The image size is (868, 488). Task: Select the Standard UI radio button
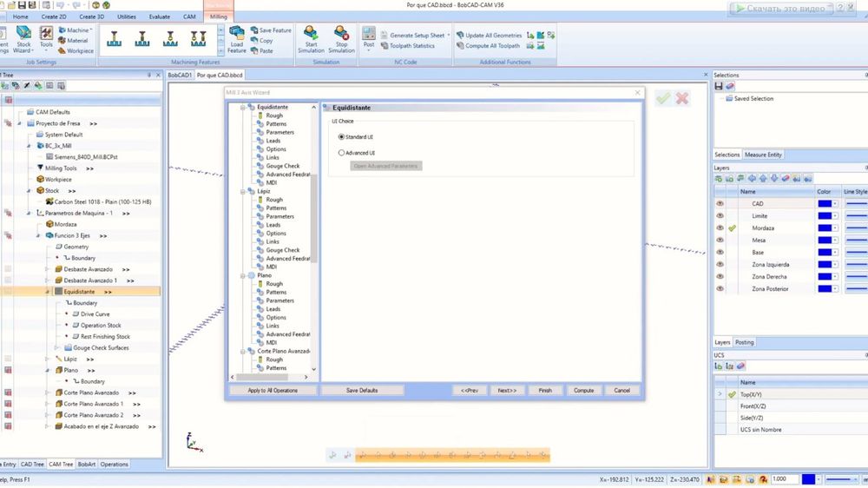pyautogui.click(x=341, y=137)
